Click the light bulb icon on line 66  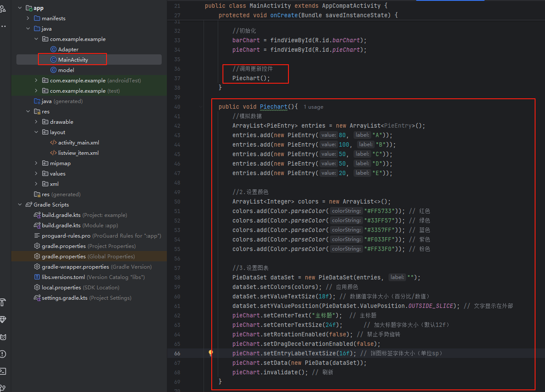[x=211, y=353]
